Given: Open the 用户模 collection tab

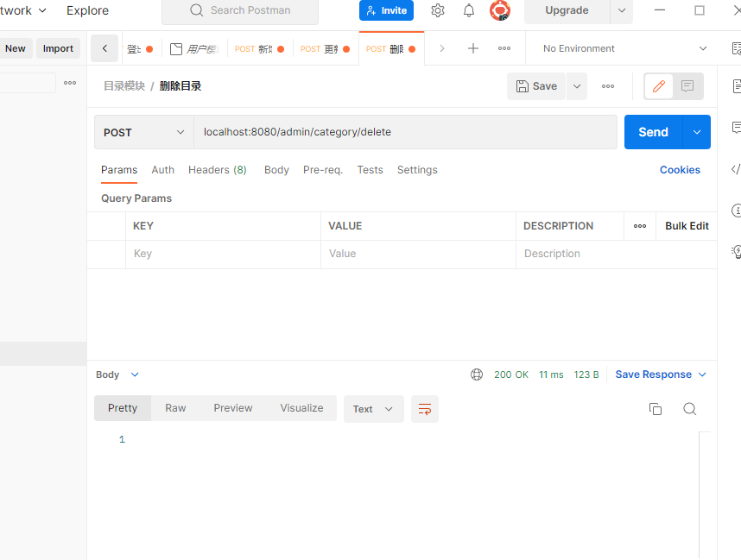Looking at the screenshot, I should coord(194,48).
